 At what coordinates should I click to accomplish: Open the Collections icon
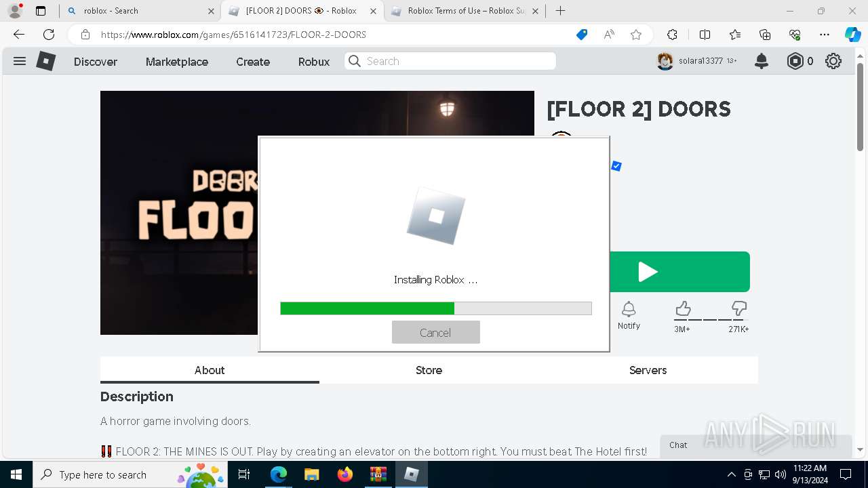coord(765,35)
